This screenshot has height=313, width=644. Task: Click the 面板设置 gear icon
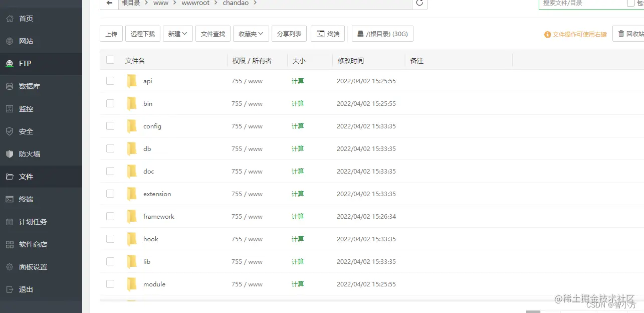pyautogui.click(x=10, y=267)
